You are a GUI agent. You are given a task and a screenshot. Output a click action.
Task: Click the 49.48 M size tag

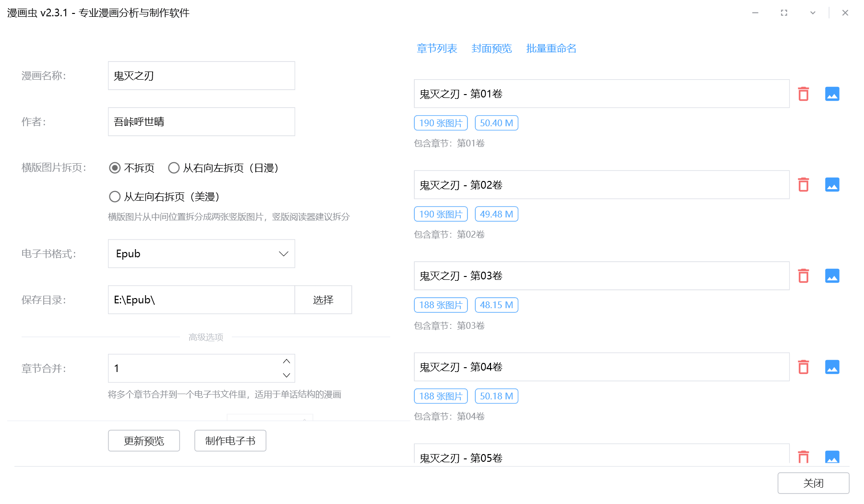[496, 214]
